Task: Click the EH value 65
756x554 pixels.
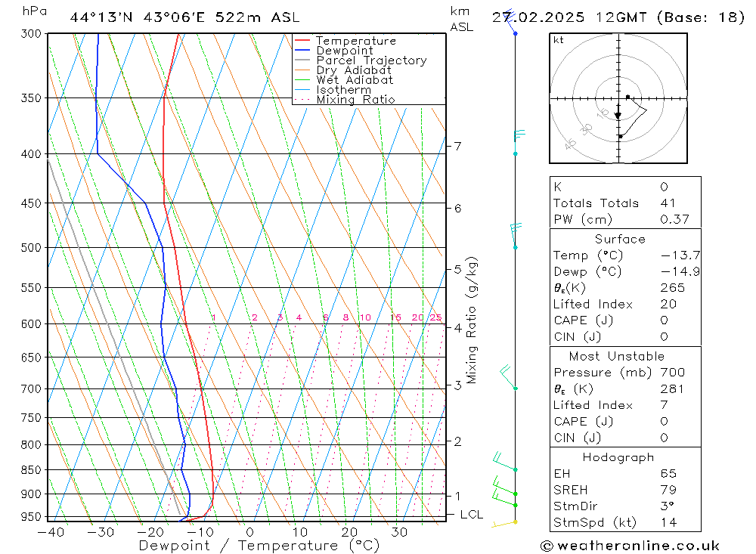Action: (668, 473)
